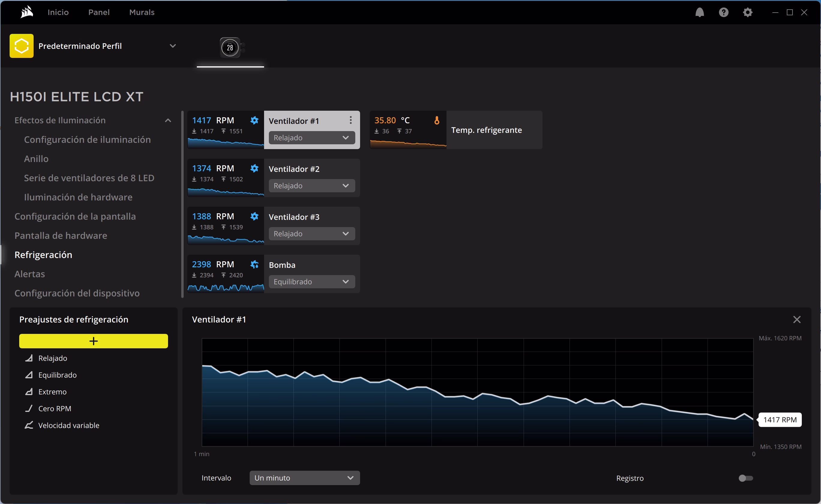Close the Ventilador #1 graph panel
Screen dimensions: 821x504
click(x=797, y=319)
